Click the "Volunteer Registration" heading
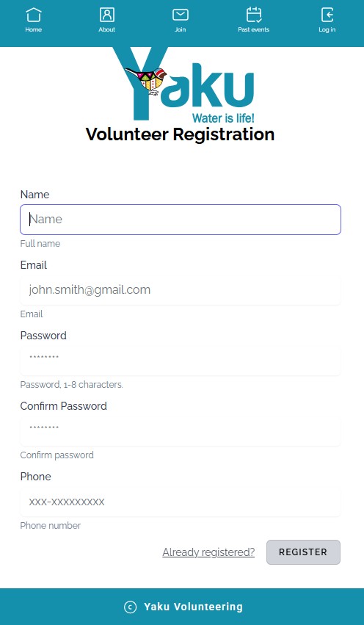The image size is (364, 625). [180, 134]
